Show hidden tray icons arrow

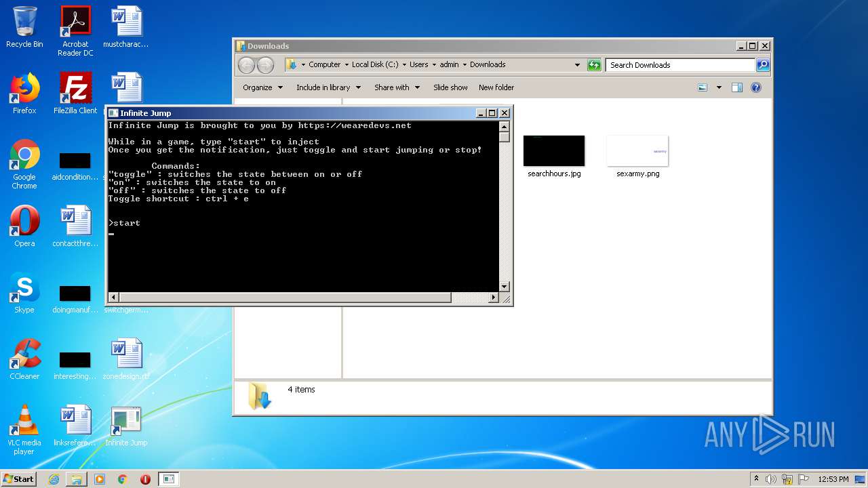click(x=756, y=479)
